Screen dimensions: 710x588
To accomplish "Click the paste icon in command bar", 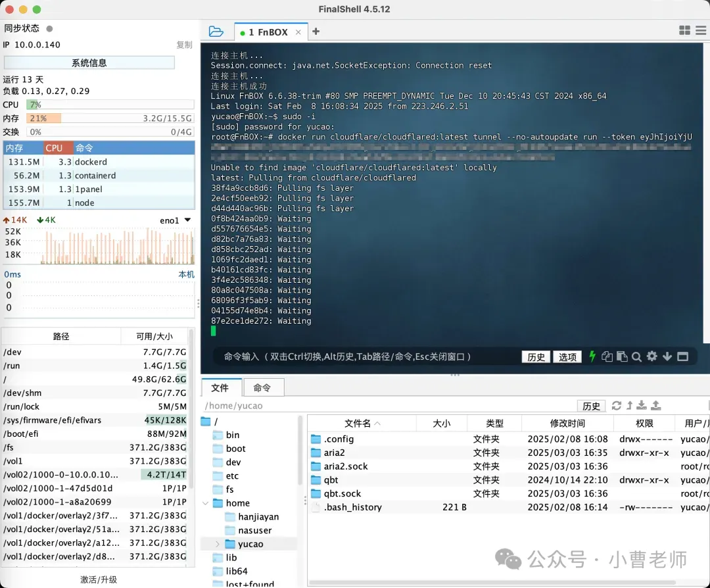I will coord(621,356).
